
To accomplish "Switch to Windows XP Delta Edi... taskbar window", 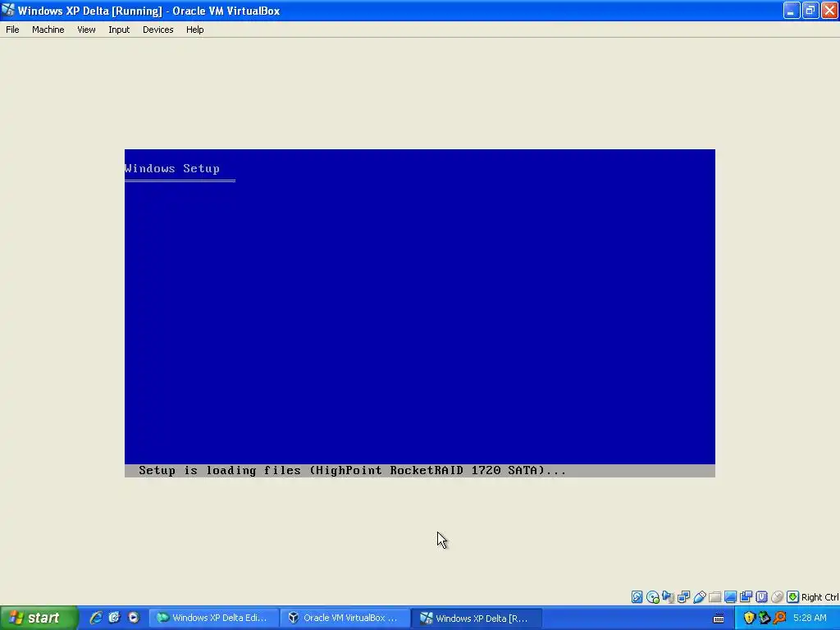I will tap(214, 618).
